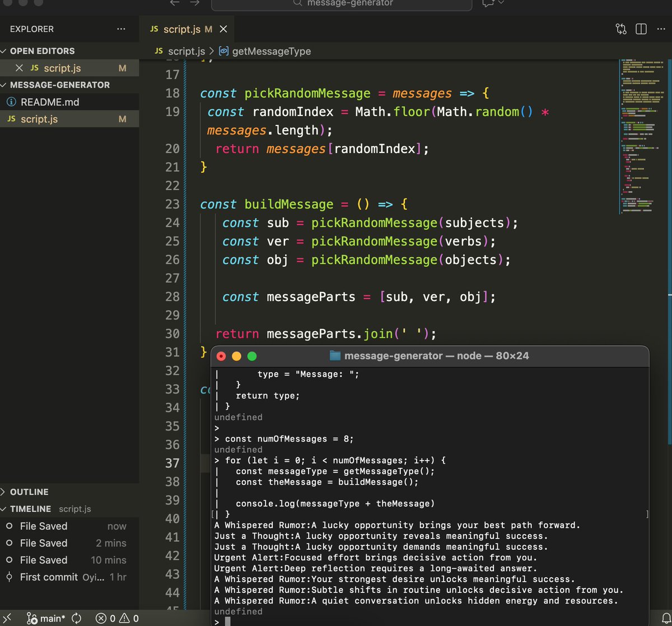This screenshot has width=672, height=626.
Task: Click 'verbs' argument on line 25
Action: point(463,241)
